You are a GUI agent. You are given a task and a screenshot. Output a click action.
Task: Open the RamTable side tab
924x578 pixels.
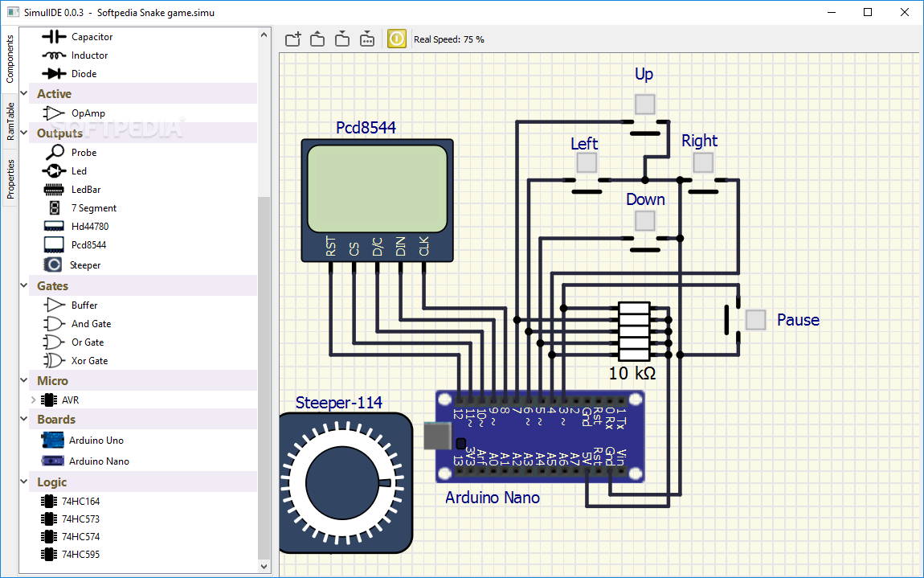(x=10, y=121)
